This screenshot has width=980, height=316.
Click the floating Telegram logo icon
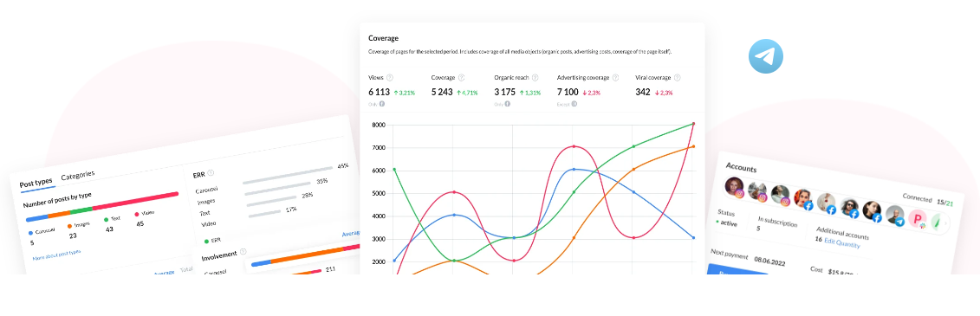pos(766,56)
